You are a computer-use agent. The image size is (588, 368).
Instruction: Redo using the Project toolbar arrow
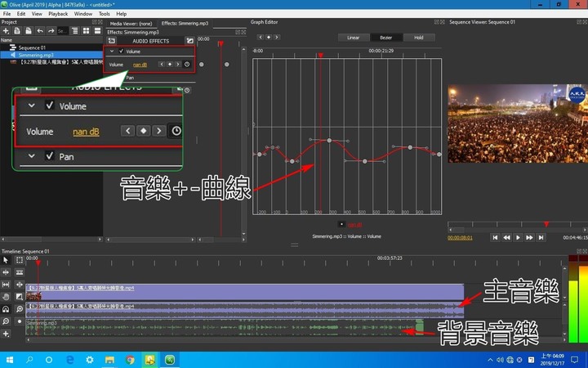tap(51, 31)
